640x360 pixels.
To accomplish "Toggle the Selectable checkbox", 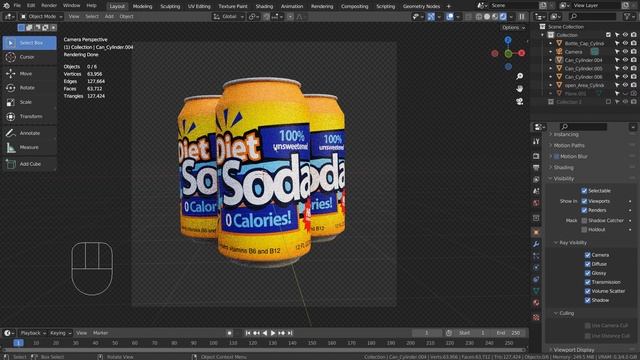I will pos(584,191).
